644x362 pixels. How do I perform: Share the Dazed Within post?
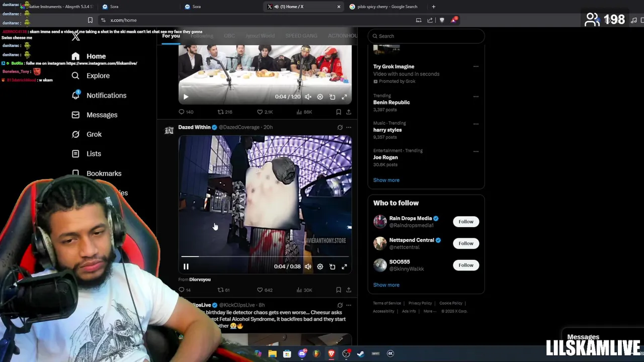348,290
